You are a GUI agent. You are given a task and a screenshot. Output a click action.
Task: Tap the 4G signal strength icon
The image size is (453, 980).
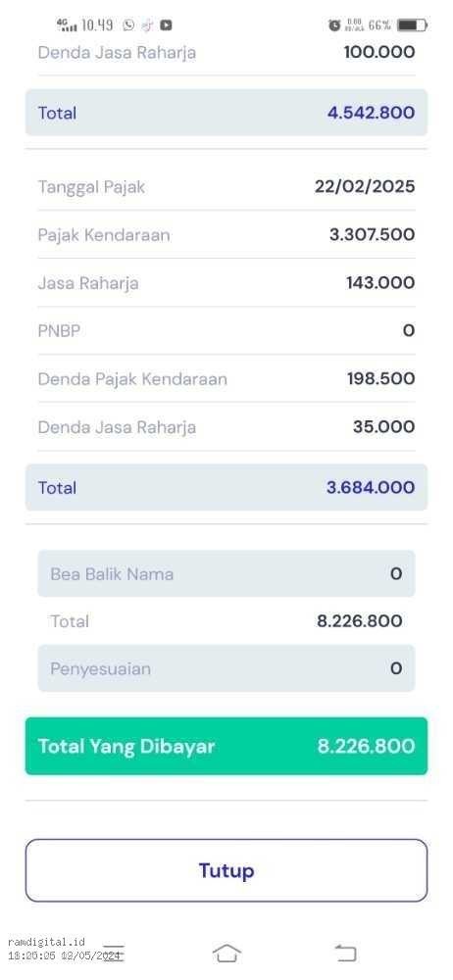(x=67, y=25)
